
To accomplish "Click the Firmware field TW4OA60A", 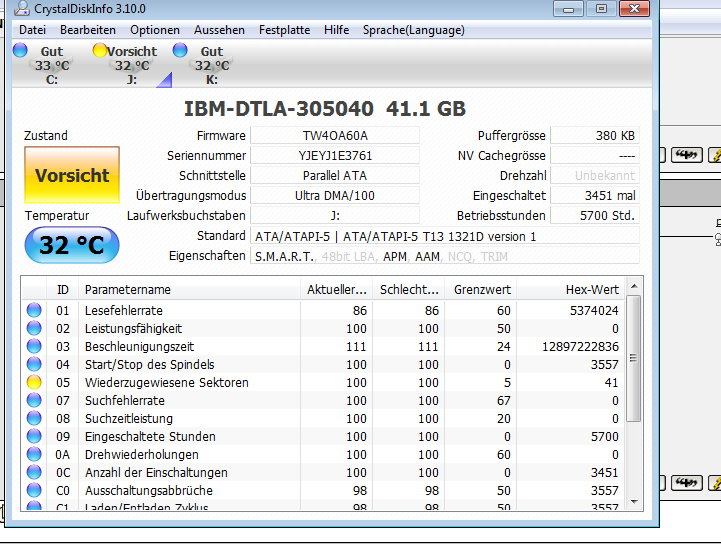I will (x=335, y=136).
